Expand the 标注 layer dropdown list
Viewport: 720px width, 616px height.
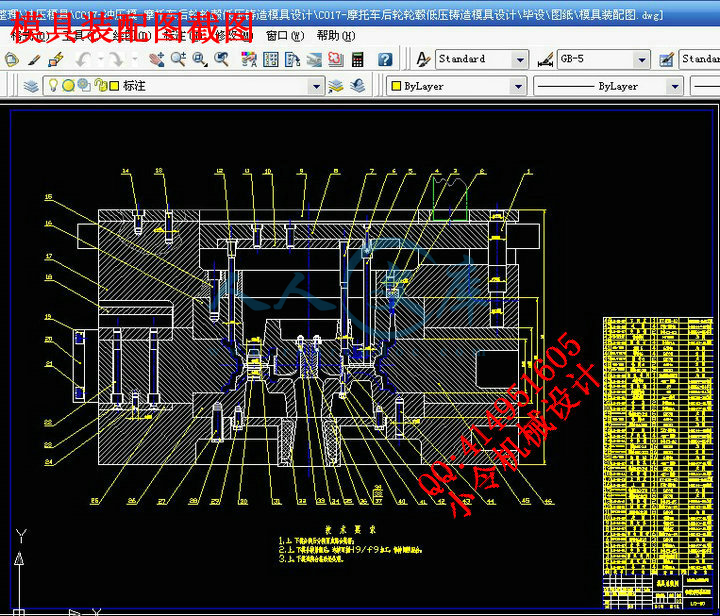(x=316, y=86)
